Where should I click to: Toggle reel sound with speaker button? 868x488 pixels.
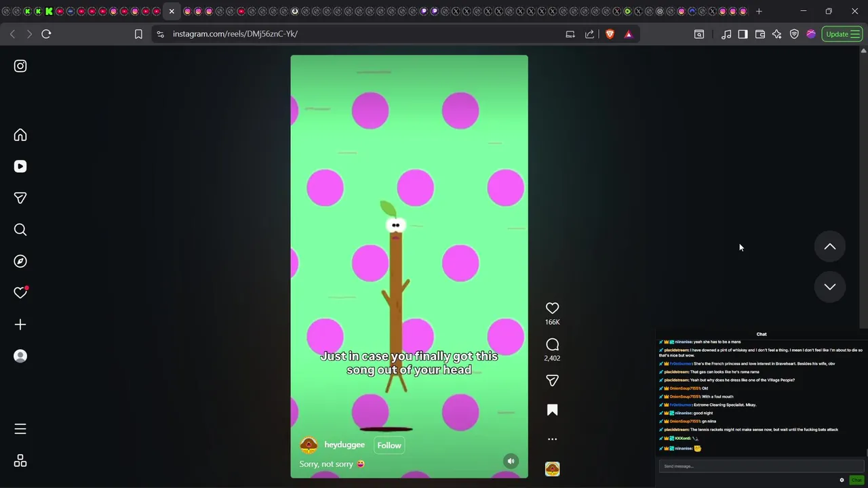click(x=511, y=461)
